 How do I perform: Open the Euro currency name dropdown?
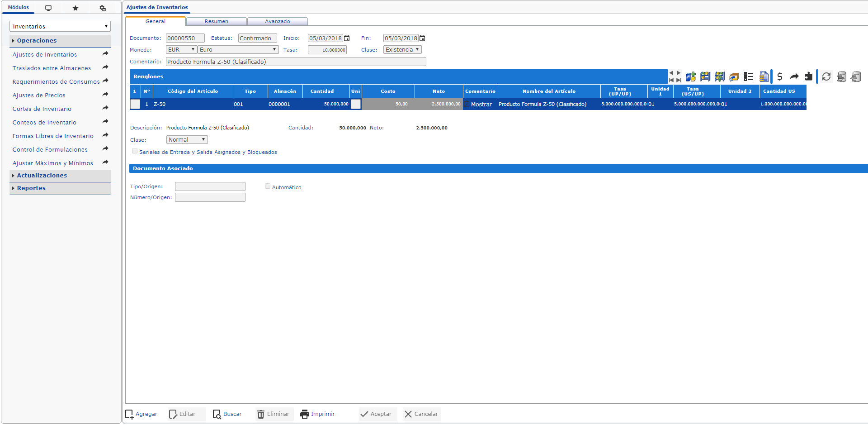[x=238, y=50]
